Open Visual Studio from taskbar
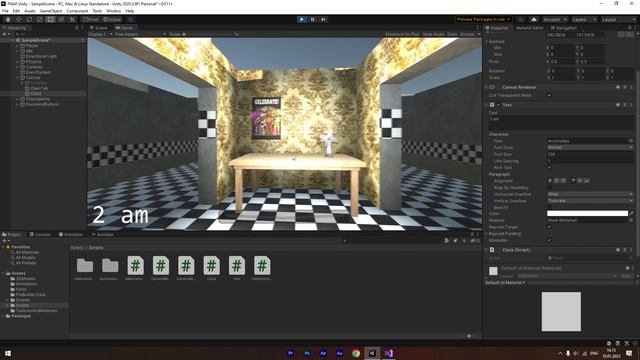The image size is (640, 360). [x=388, y=353]
